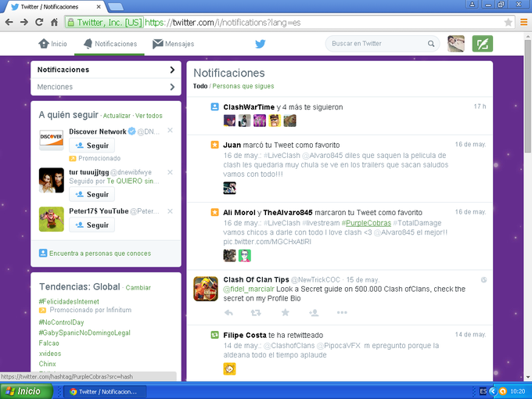The height and width of the screenshot is (399, 532).
Task: Open the #NoControlDay trend
Action: pyautogui.click(x=61, y=322)
